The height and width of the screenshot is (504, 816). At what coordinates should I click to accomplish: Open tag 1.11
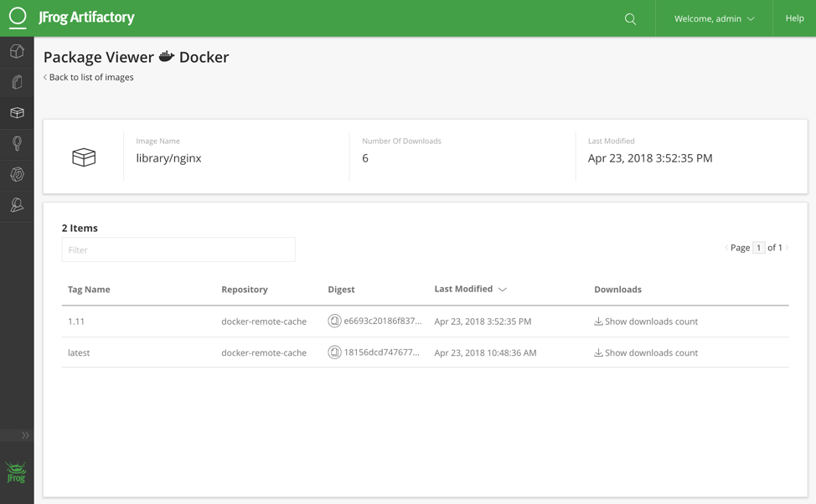coord(76,321)
